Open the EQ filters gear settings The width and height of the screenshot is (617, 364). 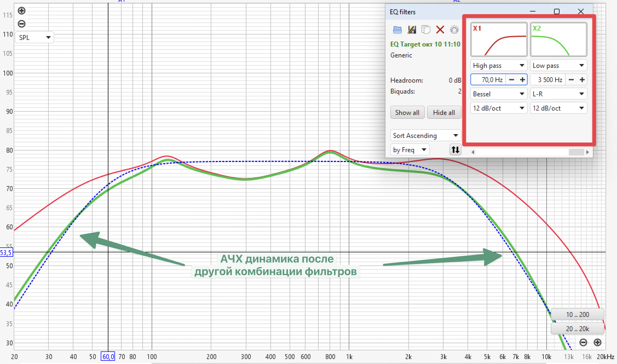pyautogui.click(x=454, y=30)
